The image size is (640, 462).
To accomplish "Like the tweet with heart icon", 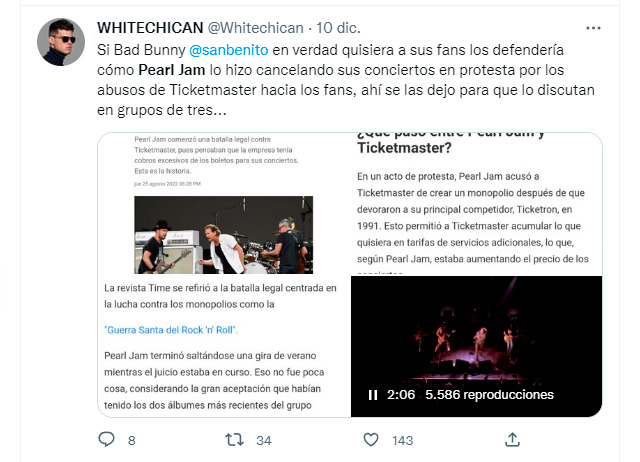I will (x=371, y=440).
